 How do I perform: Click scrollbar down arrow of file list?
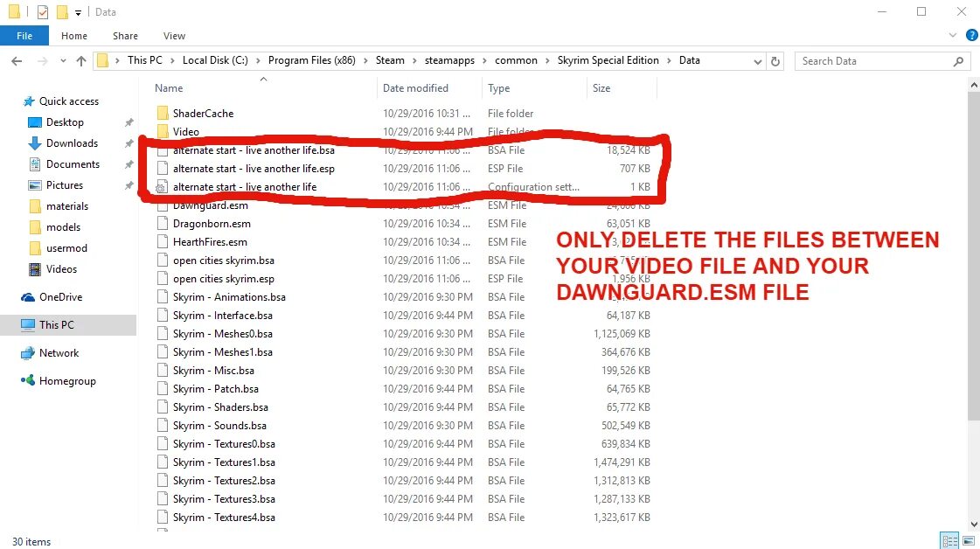[x=974, y=525]
